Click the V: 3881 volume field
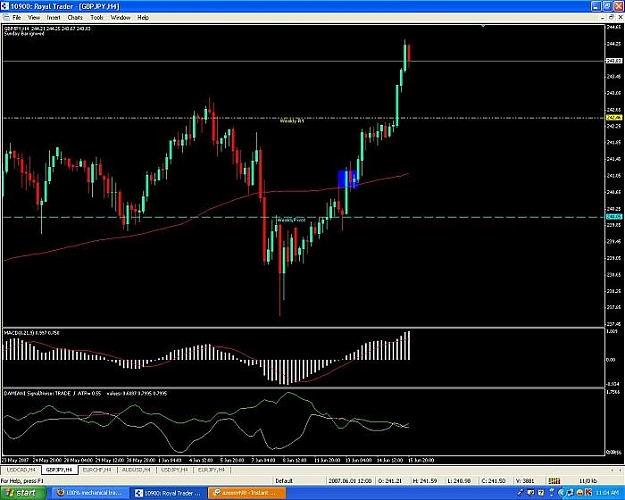Image resolution: width=625 pixels, height=500 pixels. pos(525,481)
